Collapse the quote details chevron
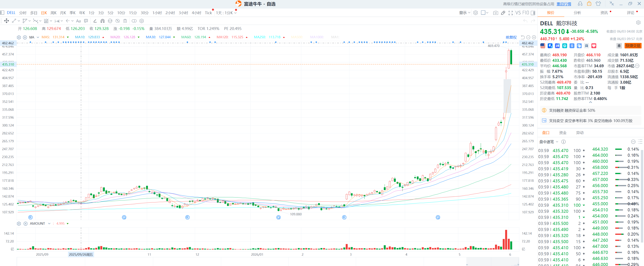The height and width of the screenshot is (266, 644). pos(591,102)
